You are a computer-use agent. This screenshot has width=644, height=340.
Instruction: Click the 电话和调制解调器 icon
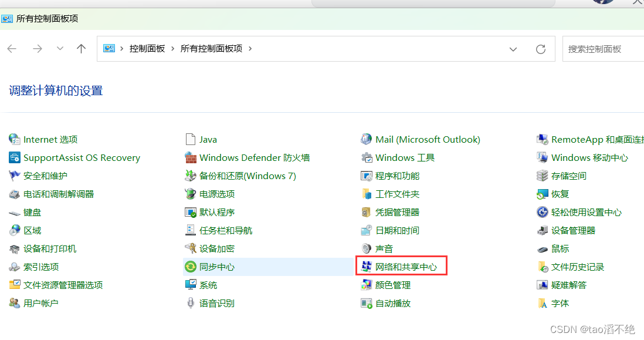15,194
